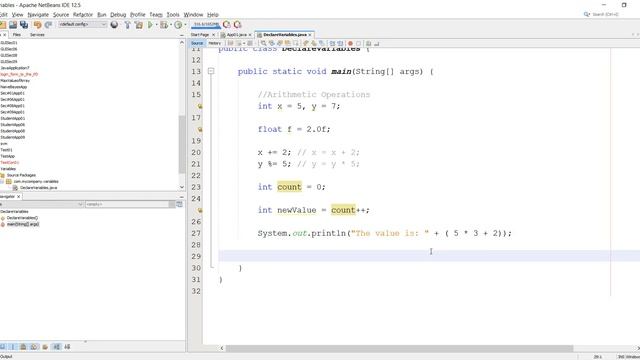Open the project configuration dropdown

point(82,24)
